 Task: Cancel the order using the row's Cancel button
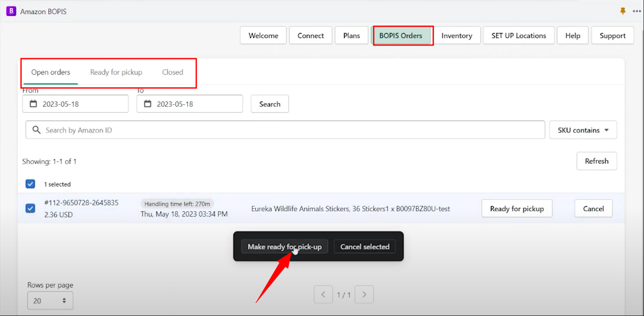[594, 208]
